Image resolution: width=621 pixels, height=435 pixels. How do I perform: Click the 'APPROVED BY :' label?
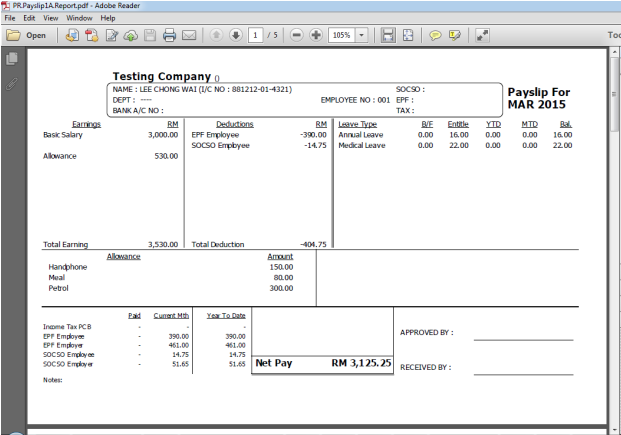click(x=427, y=332)
